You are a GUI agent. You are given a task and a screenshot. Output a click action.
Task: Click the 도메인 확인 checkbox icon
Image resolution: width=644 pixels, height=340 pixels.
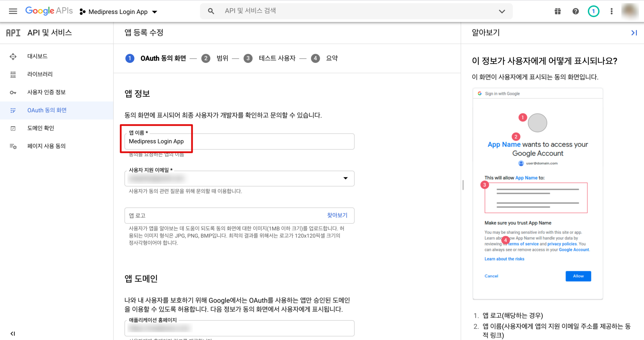tap(13, 128)
